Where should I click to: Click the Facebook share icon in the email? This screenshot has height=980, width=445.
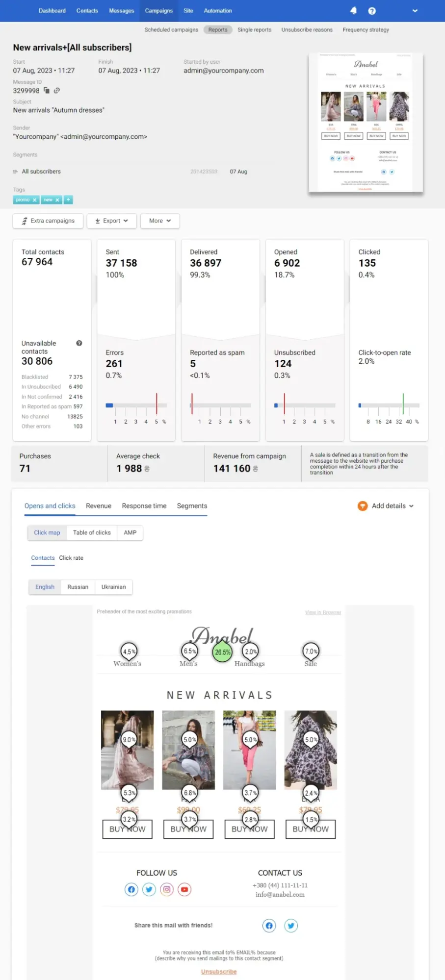[x=269, y=926]
